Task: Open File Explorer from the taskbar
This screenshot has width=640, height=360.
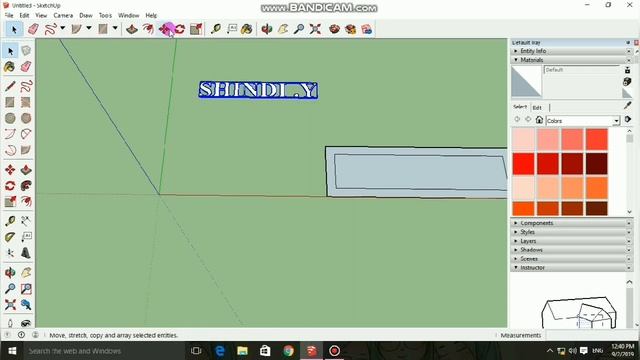Action: (242, 351)
